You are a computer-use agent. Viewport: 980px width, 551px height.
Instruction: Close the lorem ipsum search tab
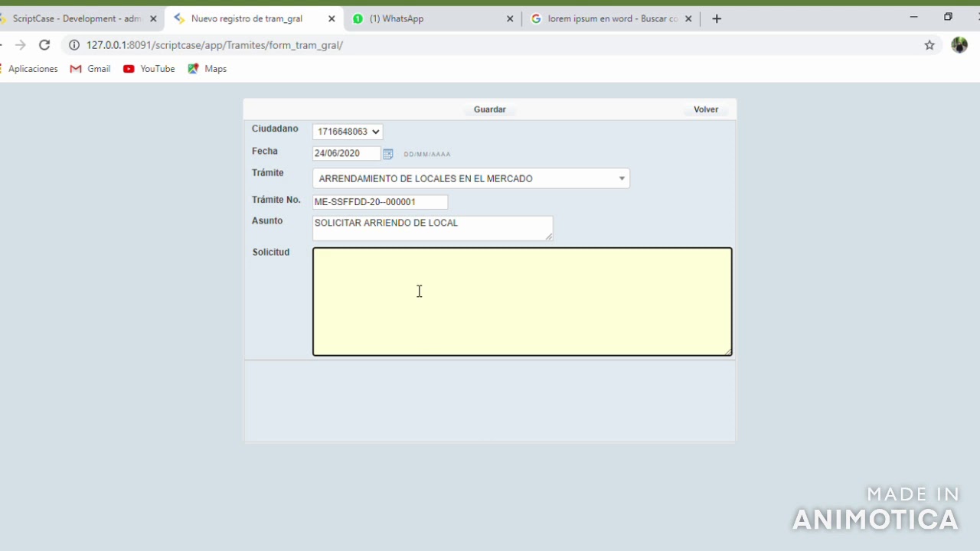click(x=688, y=18)
